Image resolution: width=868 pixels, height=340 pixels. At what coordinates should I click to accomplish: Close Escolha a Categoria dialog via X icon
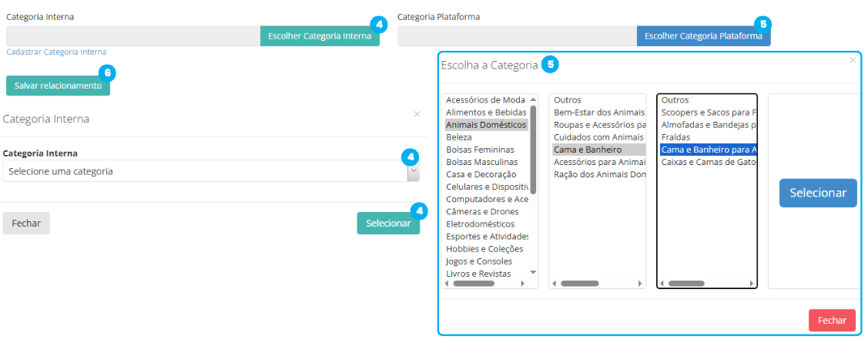point(853,60)
